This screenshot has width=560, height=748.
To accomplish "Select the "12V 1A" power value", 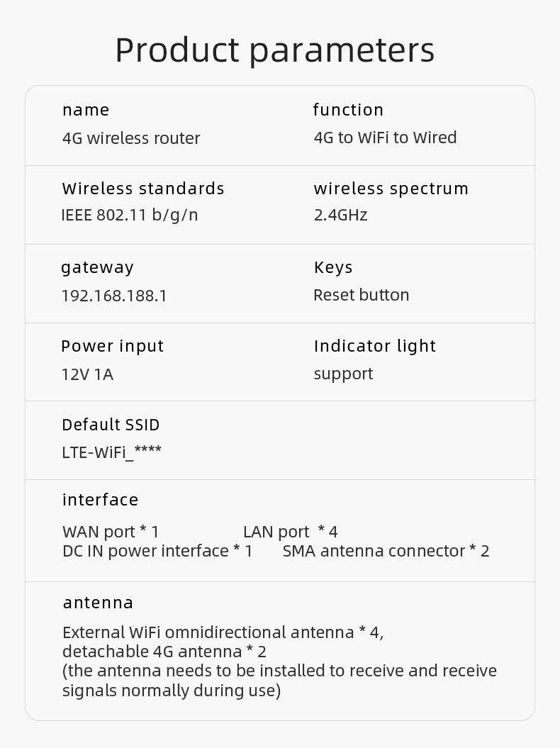I will 87,374.
